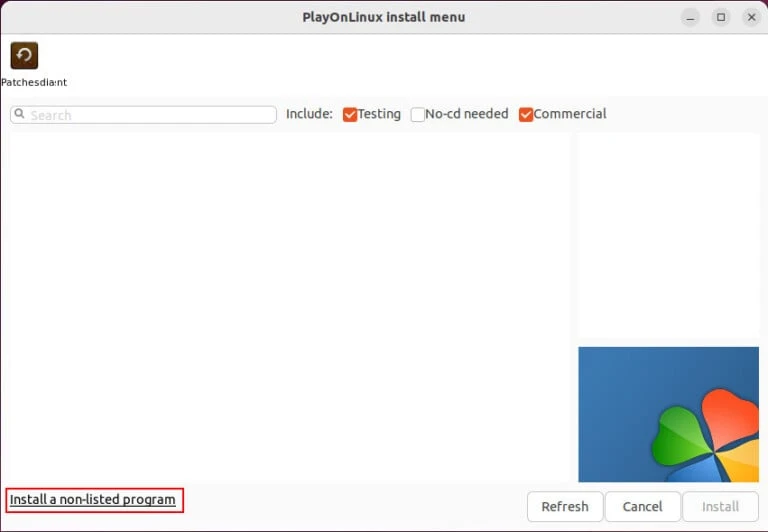Click the blank description panel above logo
Image resolution: width=768 pixels, height=532 pixels.
pos(668,235)
